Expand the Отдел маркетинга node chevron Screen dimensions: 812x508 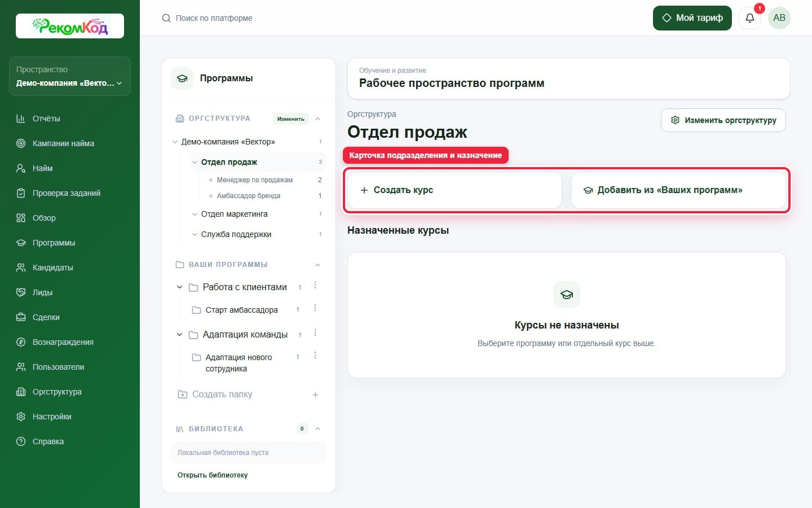click(195, 214)
